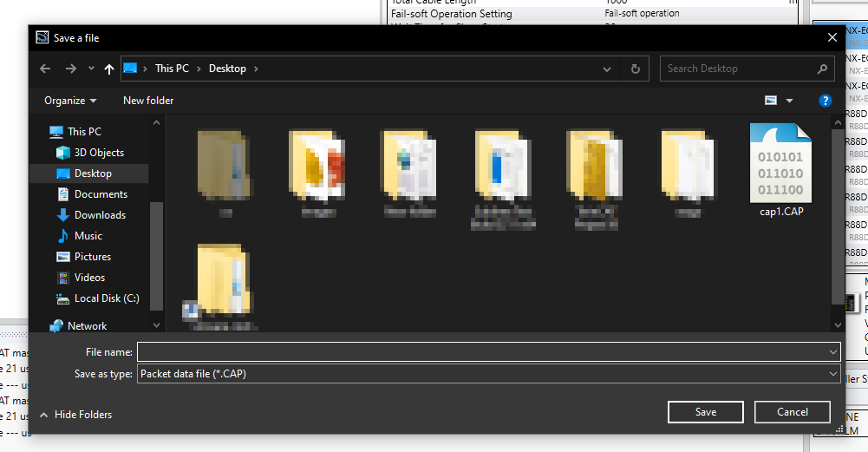Open the File name dropdown arrow
868x452 pixels.
point(833,352)
